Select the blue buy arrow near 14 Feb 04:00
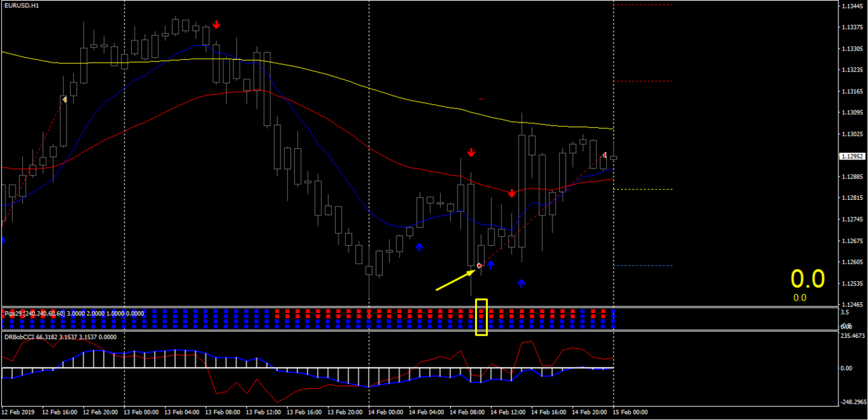The image size is (868, 420). [419, 247]
